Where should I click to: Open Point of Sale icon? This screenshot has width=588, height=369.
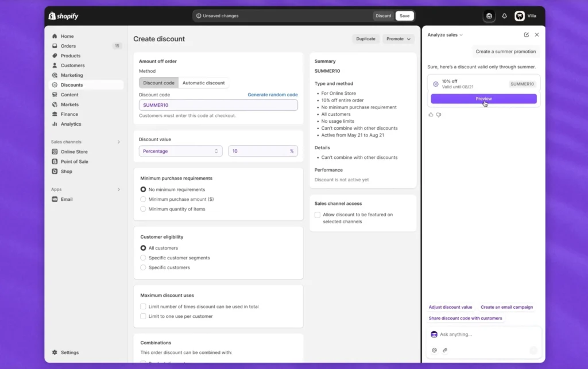coord(55,161)
